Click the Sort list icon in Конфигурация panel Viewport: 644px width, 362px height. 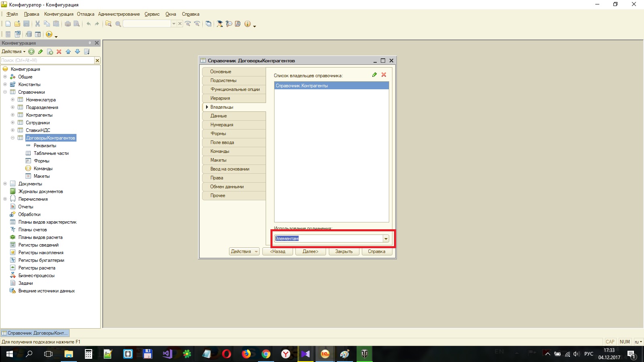[x=87, y=51]
